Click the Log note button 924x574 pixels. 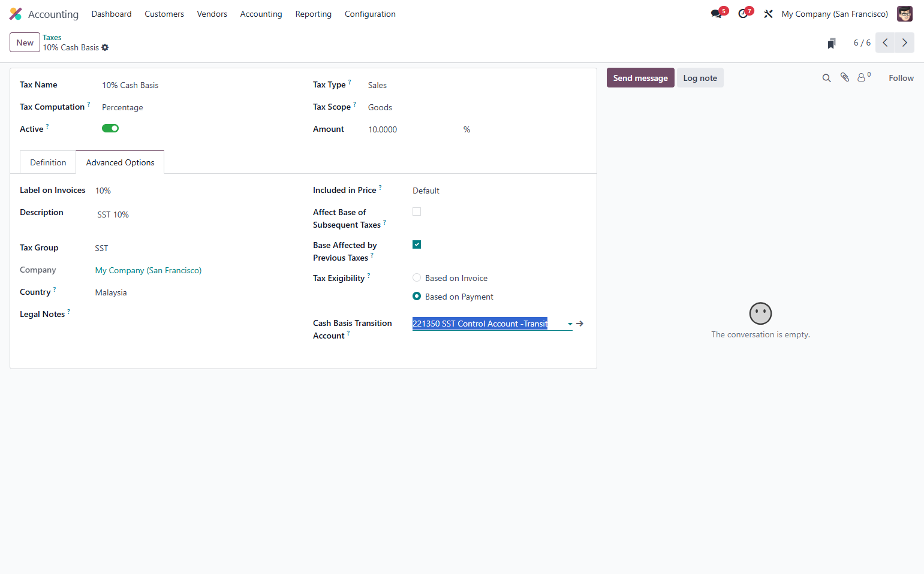pyautogui.click(x=700, y=78)
